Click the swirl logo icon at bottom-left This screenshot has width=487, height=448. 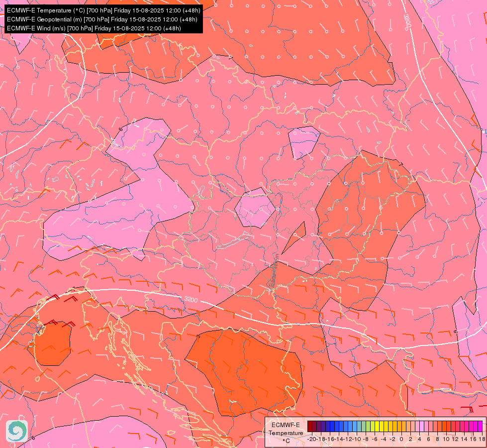pos(17,431)
